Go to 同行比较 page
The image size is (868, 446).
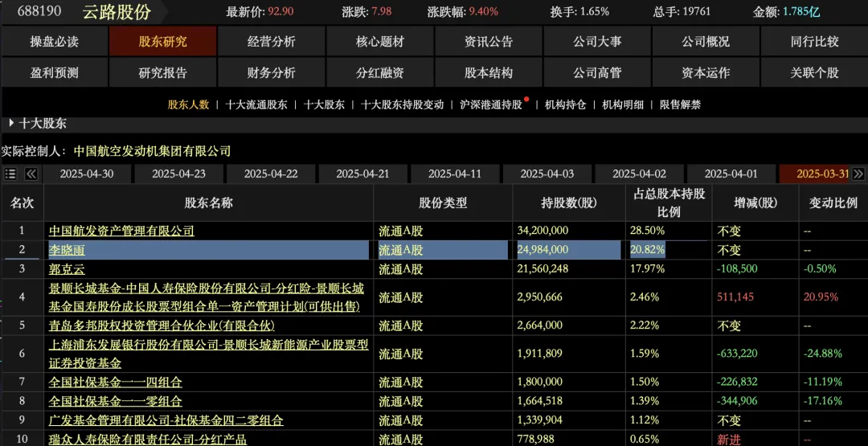[813, 42]
